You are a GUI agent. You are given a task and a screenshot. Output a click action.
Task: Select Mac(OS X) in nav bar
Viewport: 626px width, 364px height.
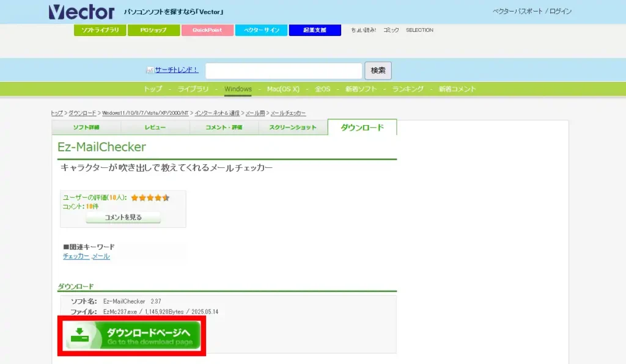pos(283,89)
